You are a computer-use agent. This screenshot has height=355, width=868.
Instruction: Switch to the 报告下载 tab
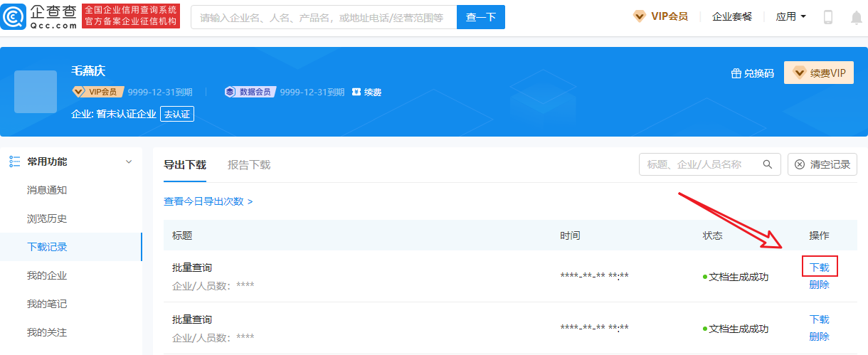tap(249, 165)
